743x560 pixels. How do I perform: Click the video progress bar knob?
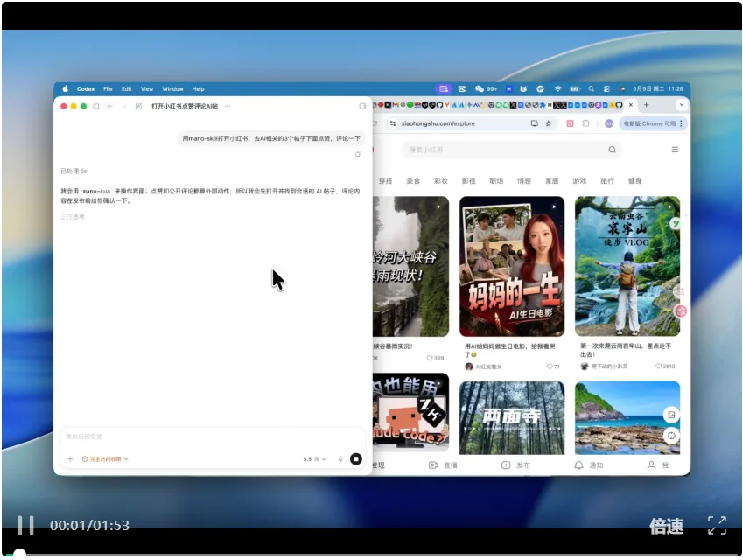tap(19, 555)
